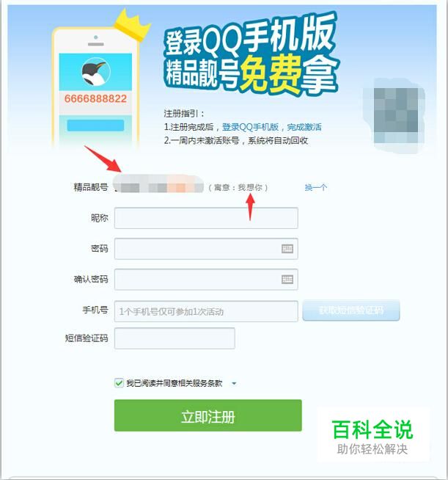Click the 换一个 link to change number
The image size is (448, 480).
tap(316, 187)
